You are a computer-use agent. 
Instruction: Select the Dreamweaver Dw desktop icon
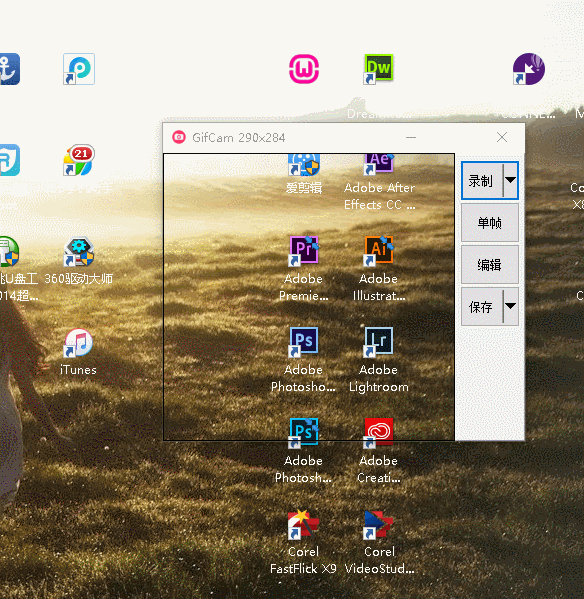379,69
